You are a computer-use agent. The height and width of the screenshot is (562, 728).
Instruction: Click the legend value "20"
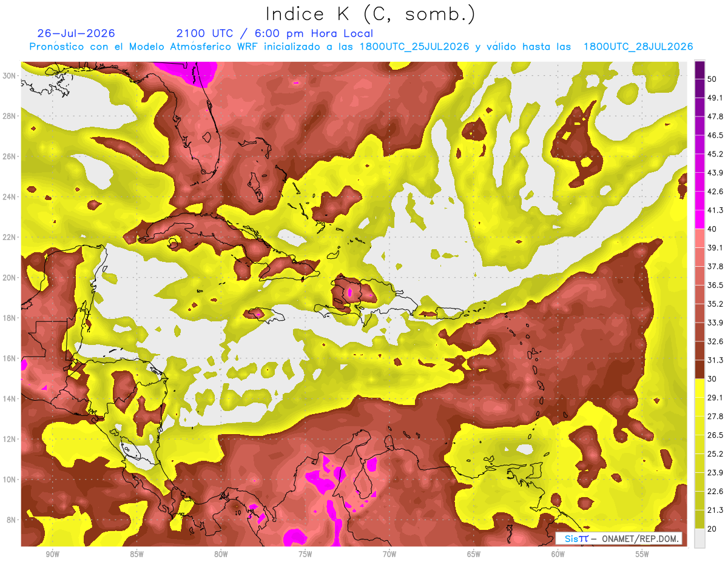713,529
